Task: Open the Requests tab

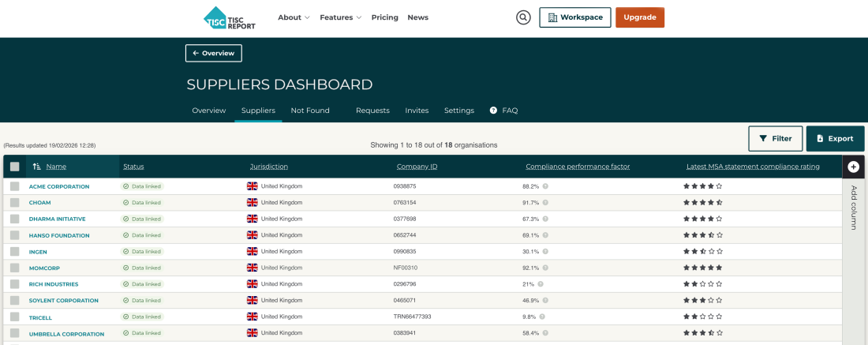Action: (x=372, y=111)
